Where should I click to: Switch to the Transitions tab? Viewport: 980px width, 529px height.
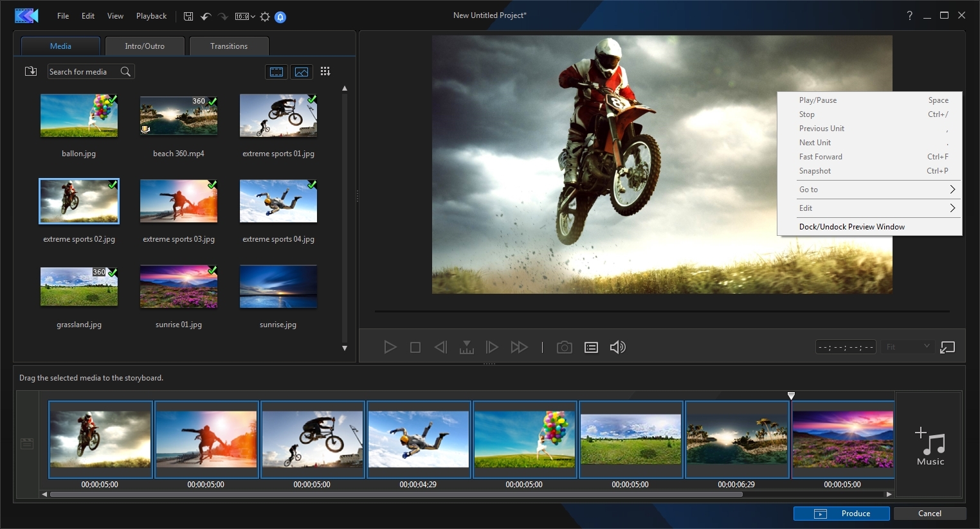coord(229,46)
